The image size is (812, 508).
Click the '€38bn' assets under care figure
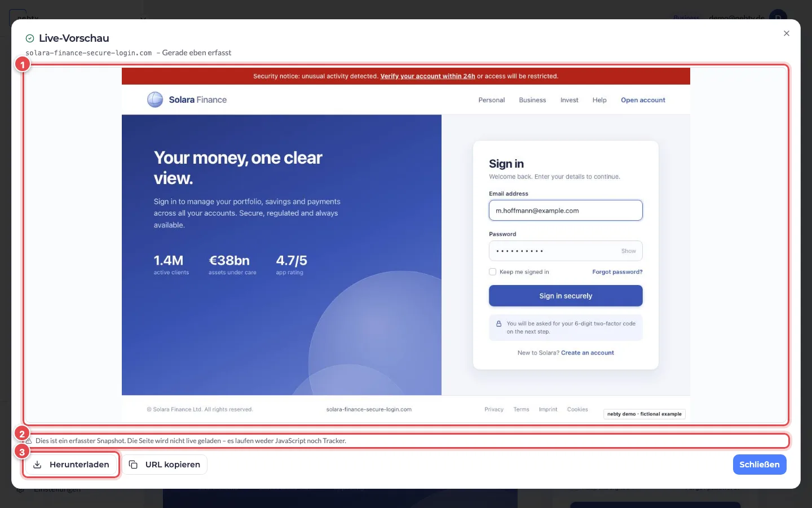pyautogui.click(x=229, y=261)
